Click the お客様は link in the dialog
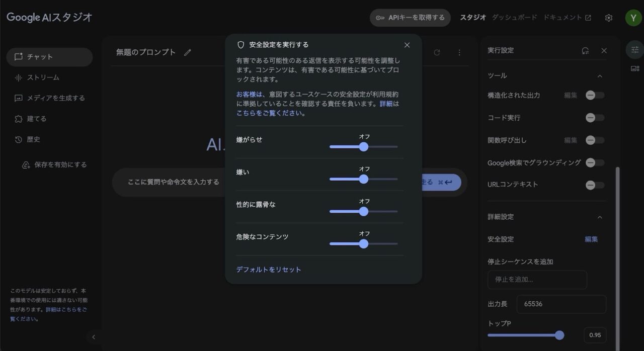Screen dimensions: 644x351 coord(250,94)
